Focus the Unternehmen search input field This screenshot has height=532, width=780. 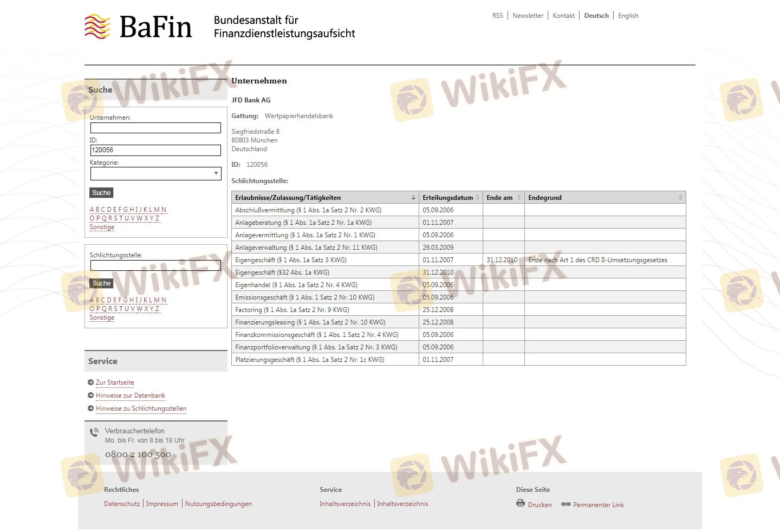155,128
